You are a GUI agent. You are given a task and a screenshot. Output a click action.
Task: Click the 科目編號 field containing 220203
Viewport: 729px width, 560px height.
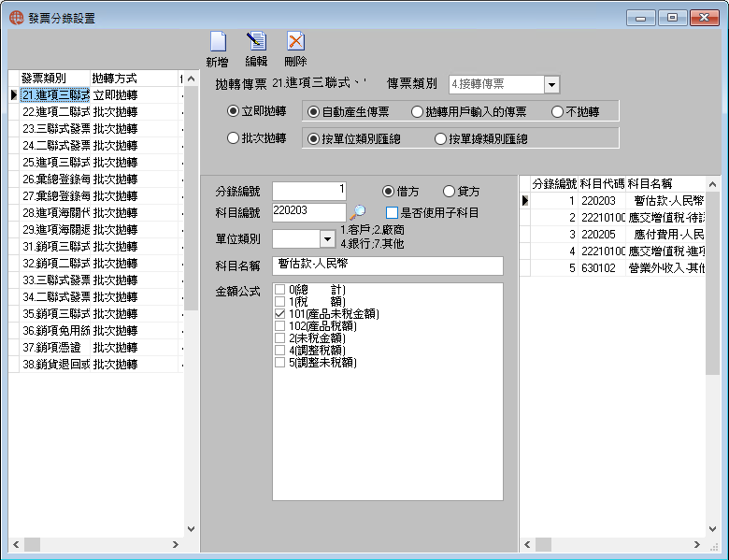pos(309,212)
